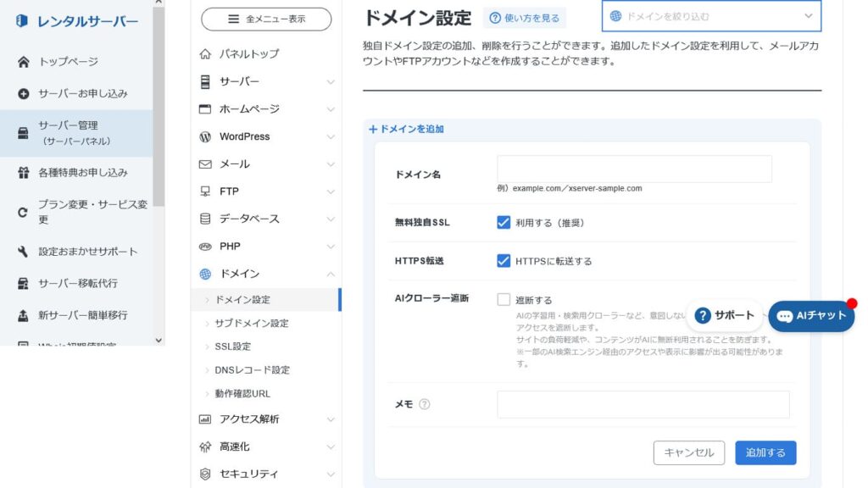This screenshot has height=488, width=868.
Task: Open トップページ home icon
Action: [23, 61]
